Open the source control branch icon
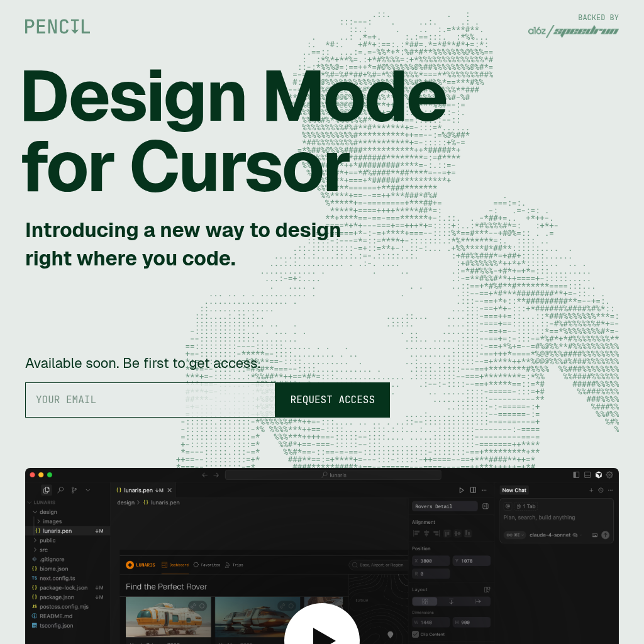The height and width of the screenshot is (644, 644). pyautogui.click(x=74, y=490)
